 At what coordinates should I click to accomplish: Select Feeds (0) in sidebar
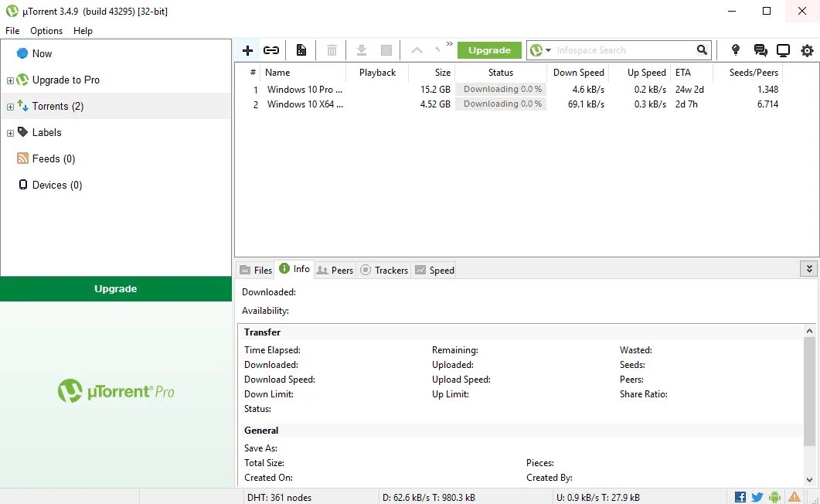tap(53, 158)
